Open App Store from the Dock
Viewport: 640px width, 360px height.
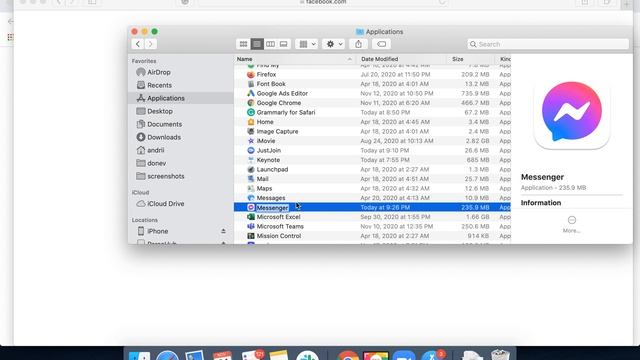[x=432, y=356]
